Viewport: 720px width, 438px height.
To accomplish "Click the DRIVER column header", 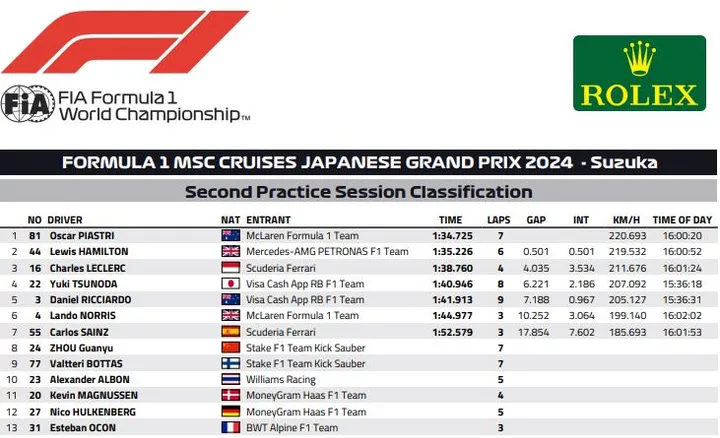I will [65, 220].
